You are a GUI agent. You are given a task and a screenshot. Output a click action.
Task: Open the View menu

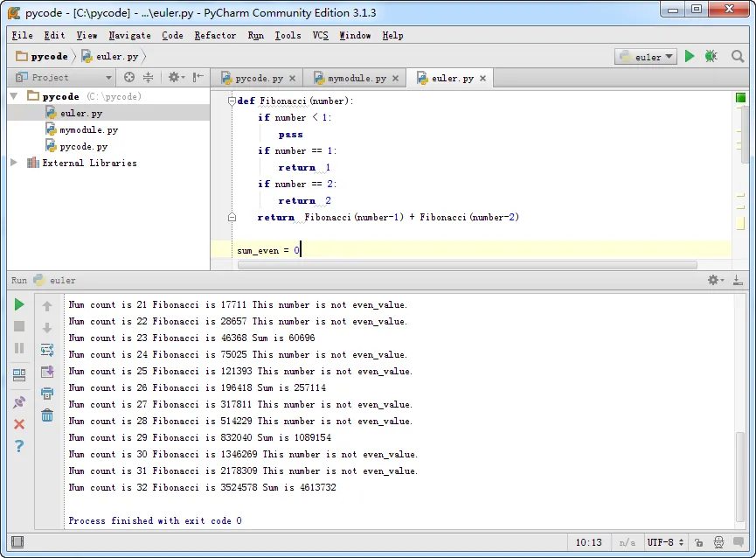pyautogui.click(x=87, y=35)
